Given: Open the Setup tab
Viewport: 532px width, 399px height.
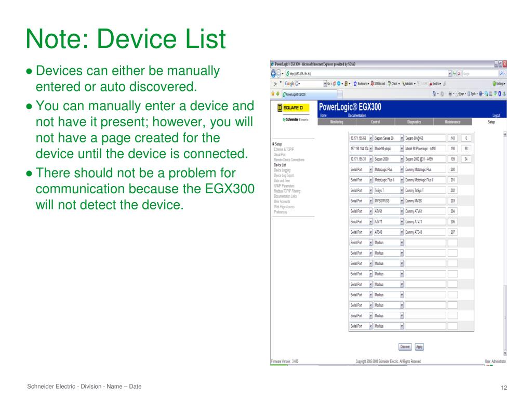Looking at the screenshot, I should point(491,122).
